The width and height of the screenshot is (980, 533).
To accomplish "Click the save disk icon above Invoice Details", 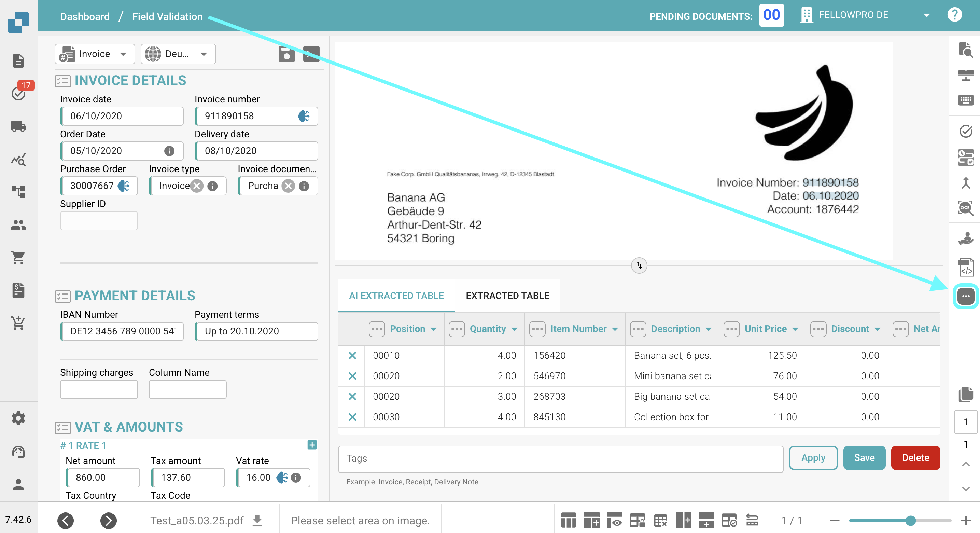I will pos(286,54).
